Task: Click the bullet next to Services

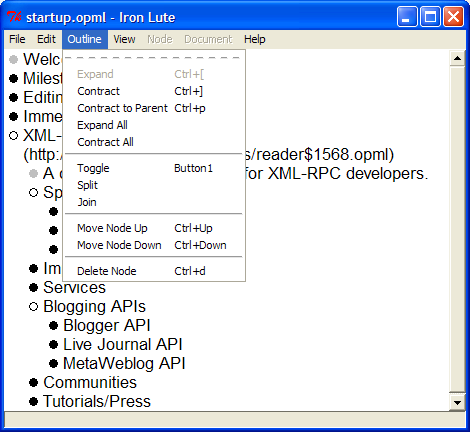Action: tap(33, 287)
